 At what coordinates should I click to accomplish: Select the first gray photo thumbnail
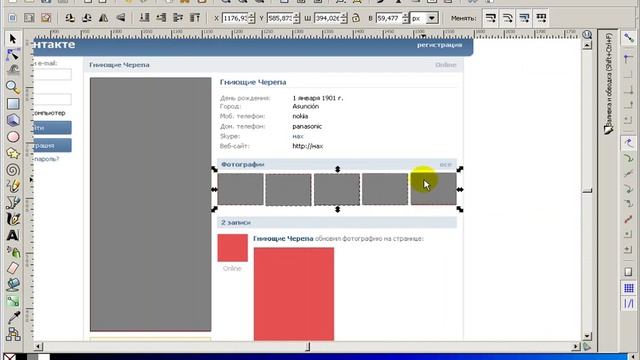pyautogui.click(x=240, y=189)
